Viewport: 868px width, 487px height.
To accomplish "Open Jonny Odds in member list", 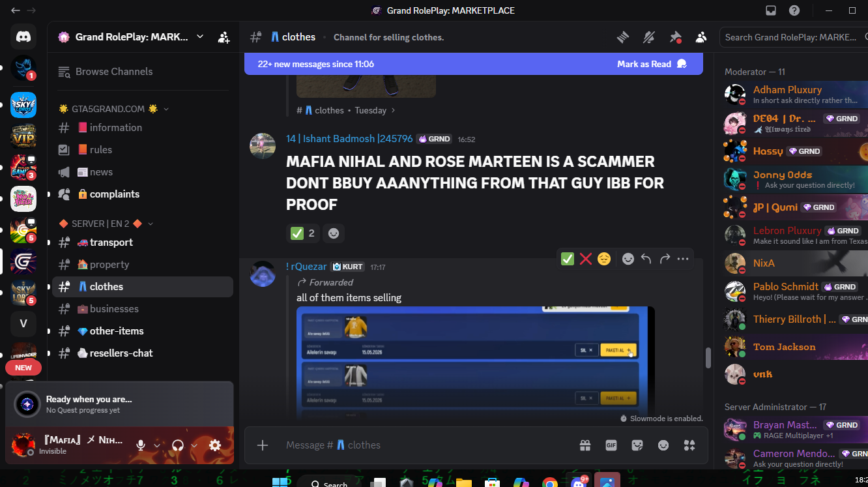I will 796,179.
